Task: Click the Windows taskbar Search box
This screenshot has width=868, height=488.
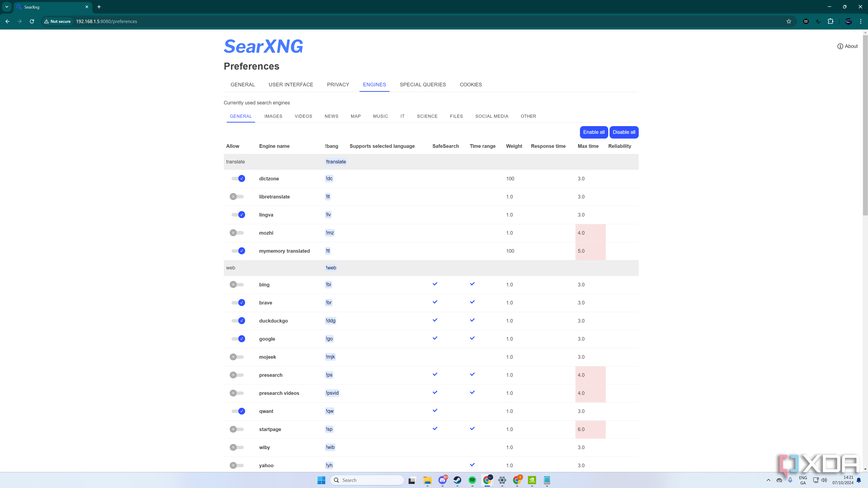Action: coord(367,480)
